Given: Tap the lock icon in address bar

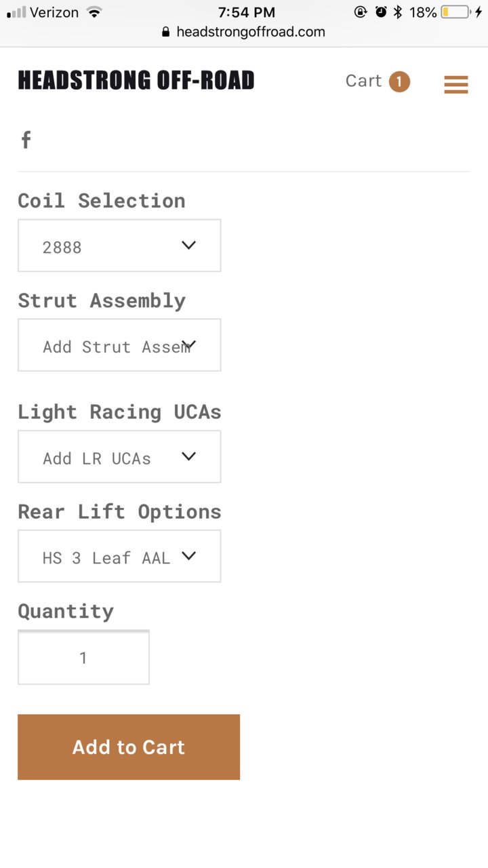Looking at the screenshot, I should click(166, 32).
